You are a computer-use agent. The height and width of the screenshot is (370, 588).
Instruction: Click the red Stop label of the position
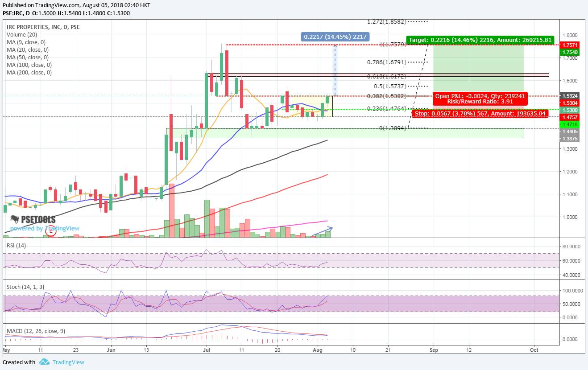click(x=480, y=114)
